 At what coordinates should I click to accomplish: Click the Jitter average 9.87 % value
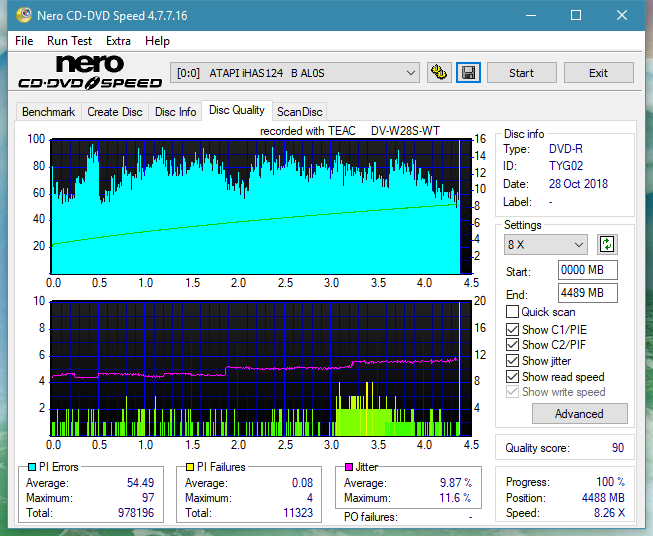456,483
